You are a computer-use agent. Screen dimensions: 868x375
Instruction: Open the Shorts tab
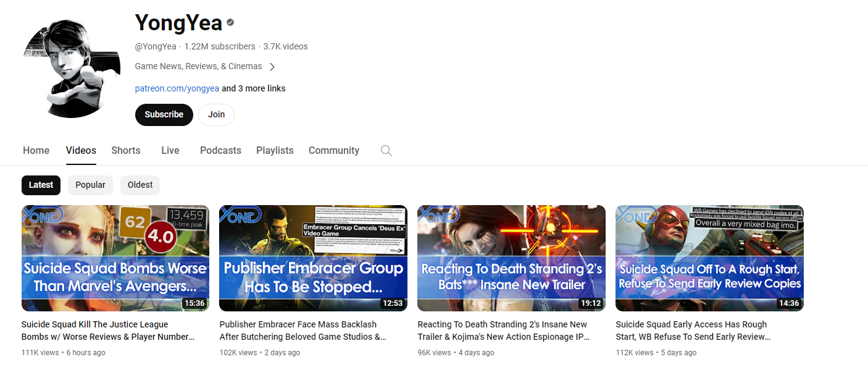(x=126, y=150)
